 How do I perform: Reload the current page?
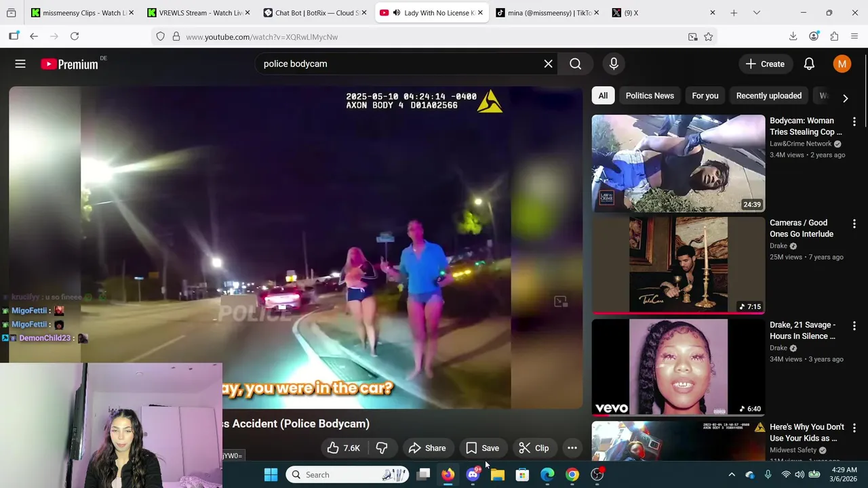tap(75, 37)
